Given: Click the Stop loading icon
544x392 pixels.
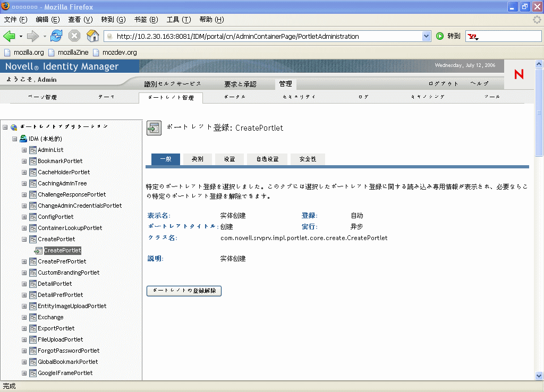Looking at the screenshot, I should 74,36.
